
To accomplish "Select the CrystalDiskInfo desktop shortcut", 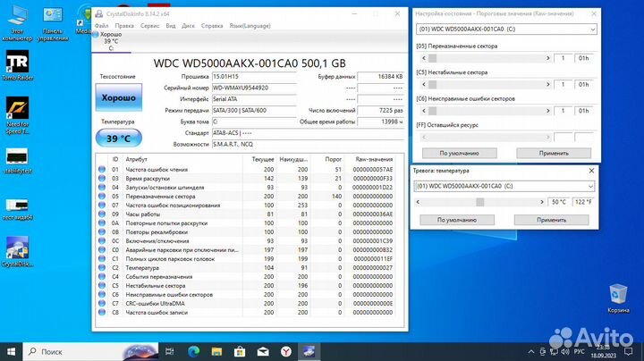I will click(x=17, y=251).
